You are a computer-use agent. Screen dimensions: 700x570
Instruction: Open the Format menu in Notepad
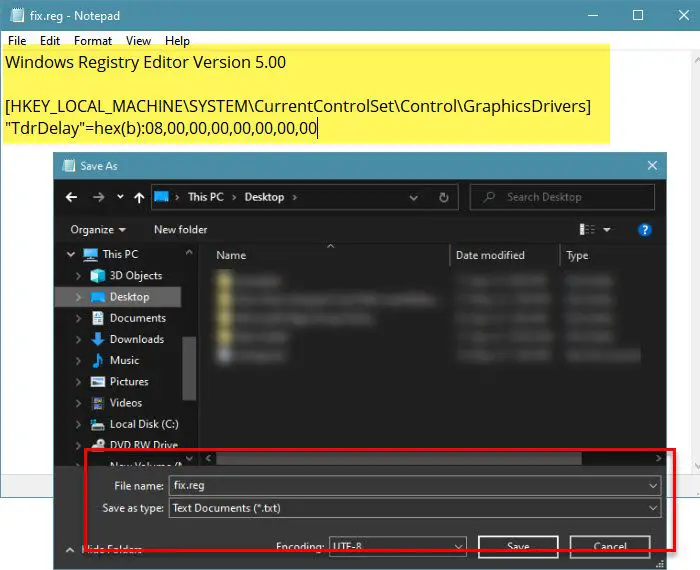point(93,41)
